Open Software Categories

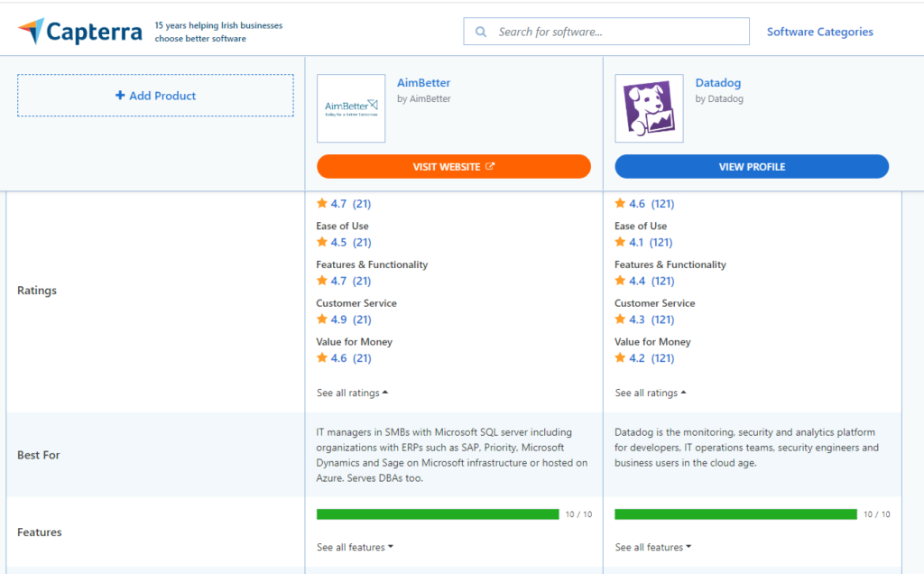pos(819,32)
